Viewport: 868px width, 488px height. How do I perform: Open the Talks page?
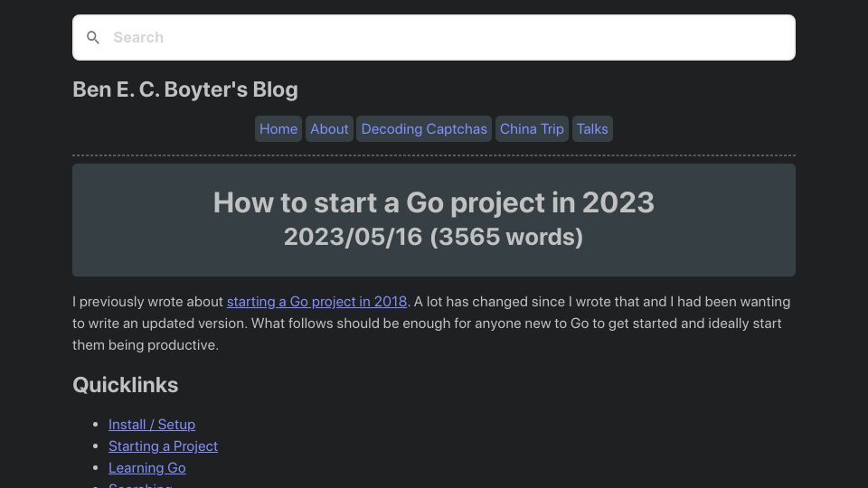click(592, 129)
